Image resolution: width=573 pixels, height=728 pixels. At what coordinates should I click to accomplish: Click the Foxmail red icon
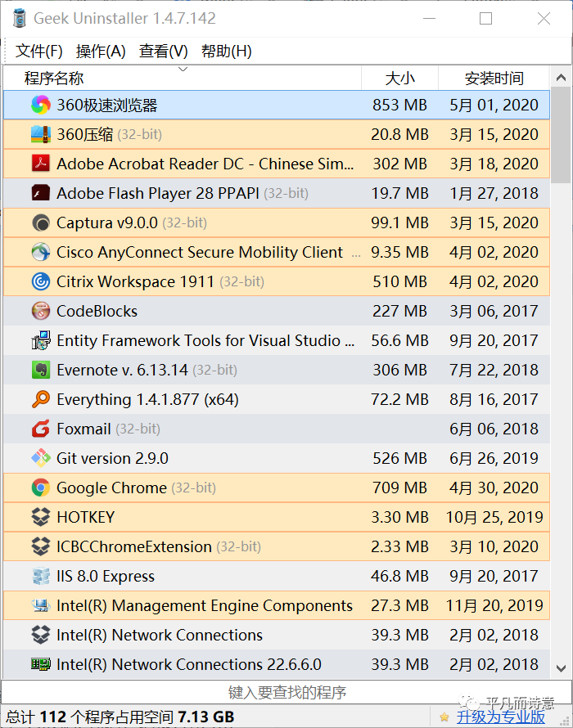pos(41,429)
